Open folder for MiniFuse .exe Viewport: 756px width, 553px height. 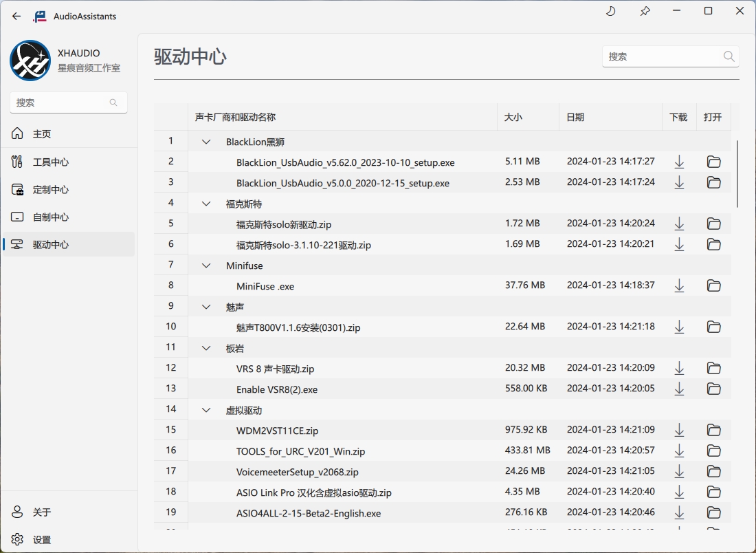click(713, 285)
